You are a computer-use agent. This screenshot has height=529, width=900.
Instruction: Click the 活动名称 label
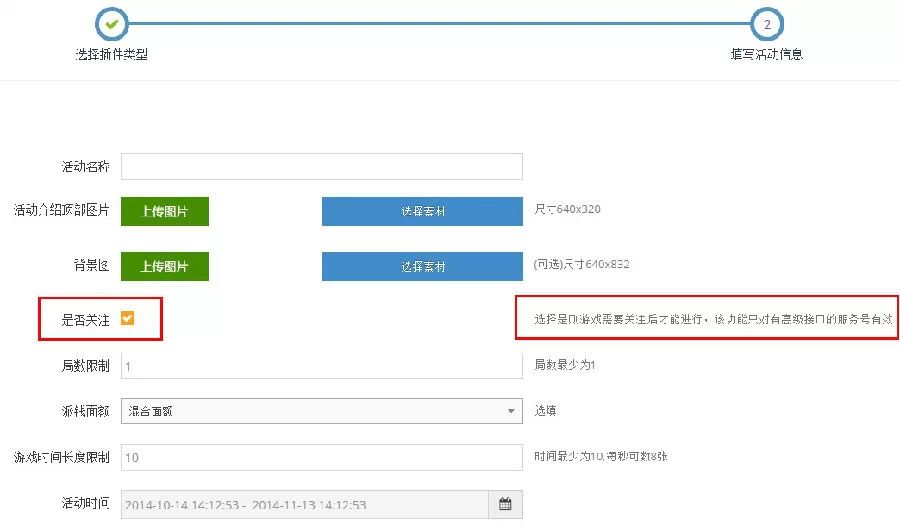[86, 166]
